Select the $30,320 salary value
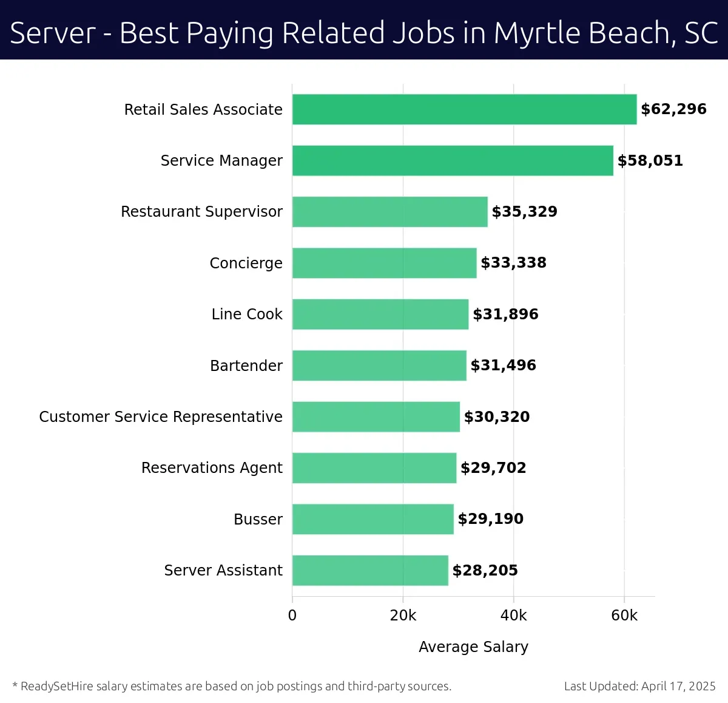728x703 pixels. 497,417
